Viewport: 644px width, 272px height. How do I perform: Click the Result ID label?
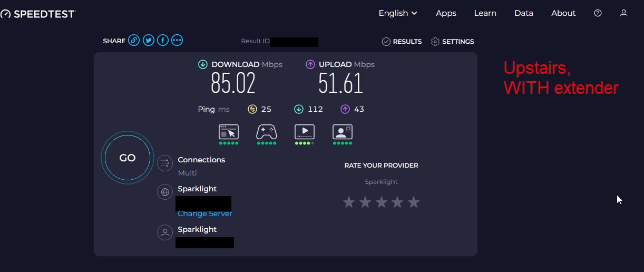[255, 41]
